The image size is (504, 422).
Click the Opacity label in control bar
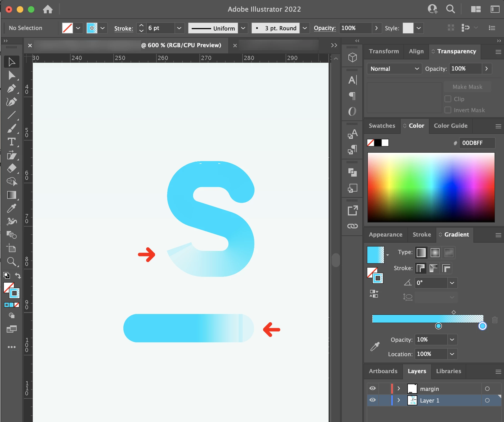coord(325,28)
